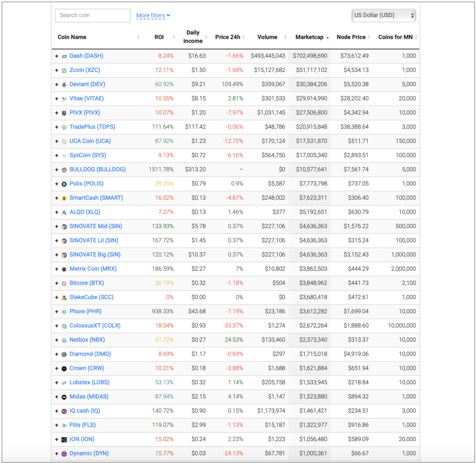This screenshot has width=476, height=463.
Task: Click the Deviant coin logo icon
Action: pyautogui.click(x=64, y=85)
